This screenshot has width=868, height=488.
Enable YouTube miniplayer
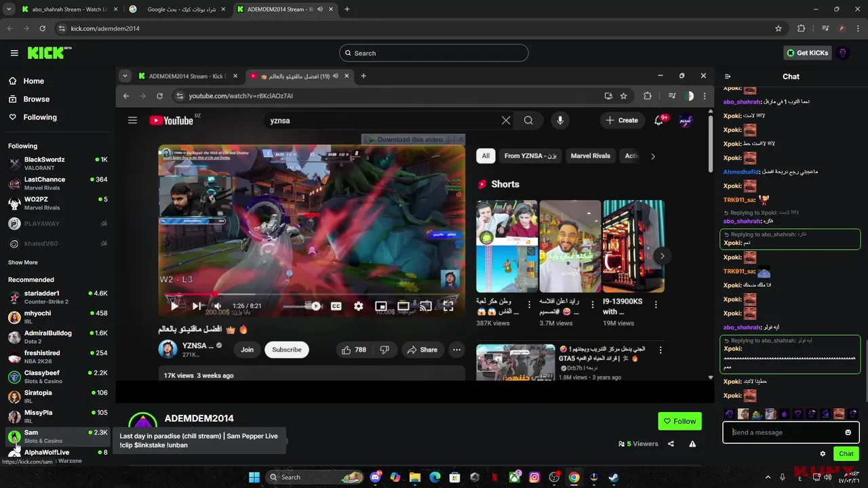pyautogui.click(x=381, y=306)
